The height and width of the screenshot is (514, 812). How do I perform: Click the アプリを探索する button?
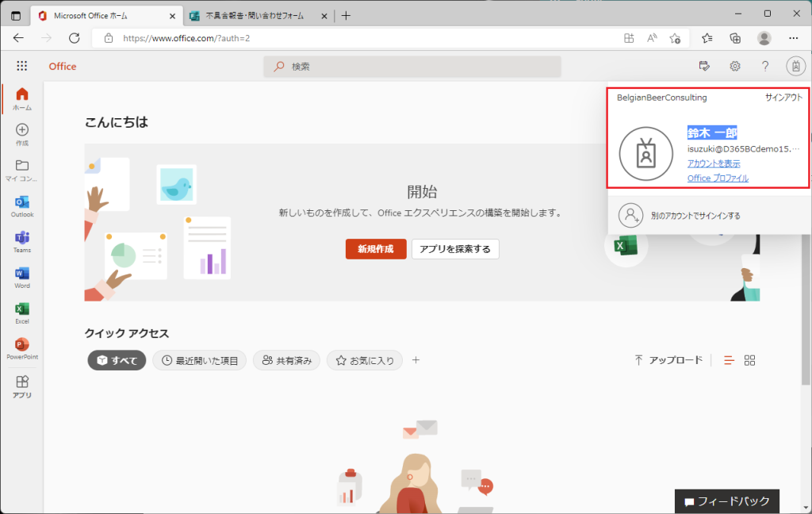(x=455, y=249)
